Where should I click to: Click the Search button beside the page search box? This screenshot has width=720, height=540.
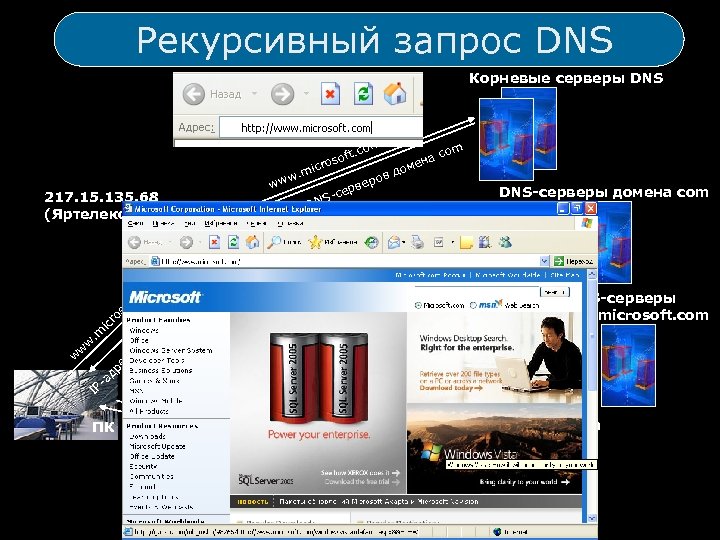coord(555,292)
